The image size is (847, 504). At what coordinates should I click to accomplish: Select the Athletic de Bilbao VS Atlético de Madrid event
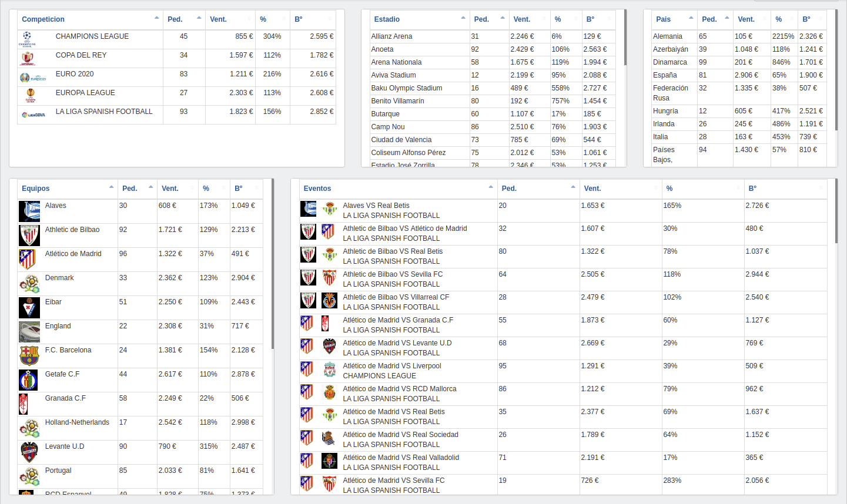[563, 234]
